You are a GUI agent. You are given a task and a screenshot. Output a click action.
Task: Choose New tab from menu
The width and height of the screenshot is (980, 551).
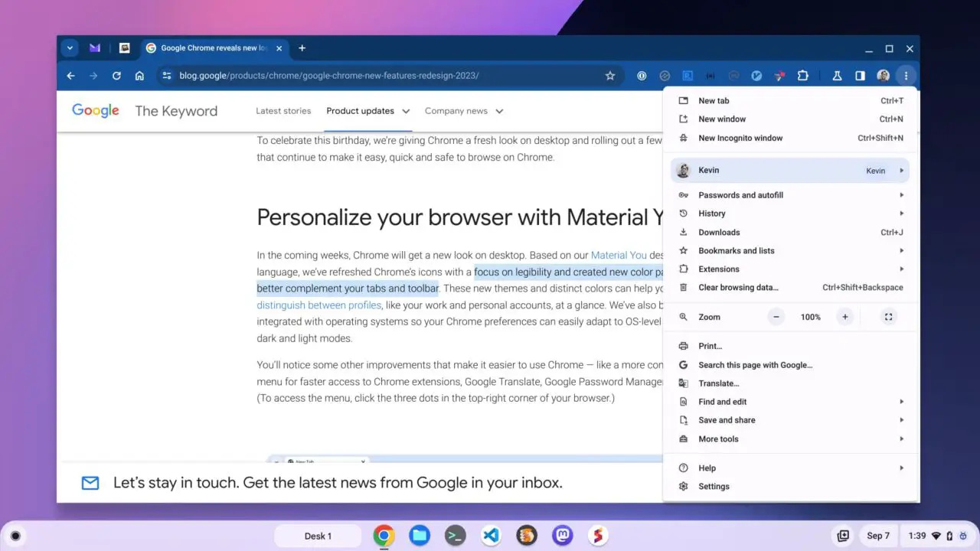coord(790,100)
